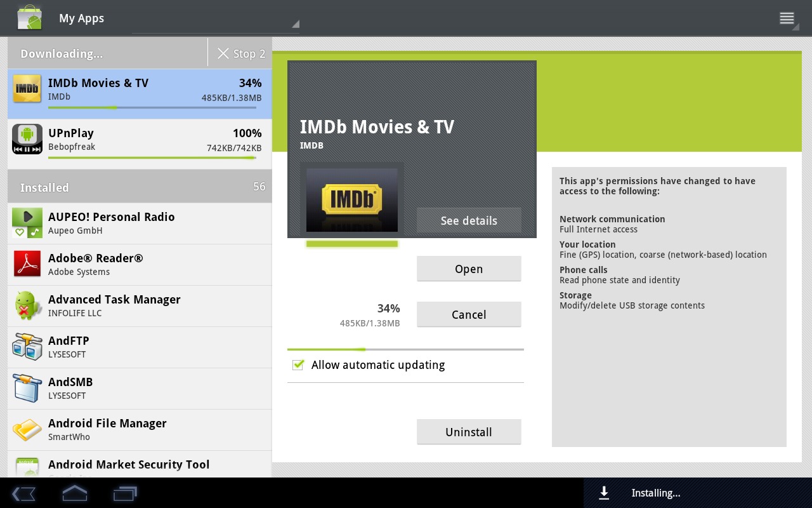The height and width of the screenshot is (508, 812).
Task: Toggle the Allow automatic updating checkbox
Action: (x=298, y=364)
